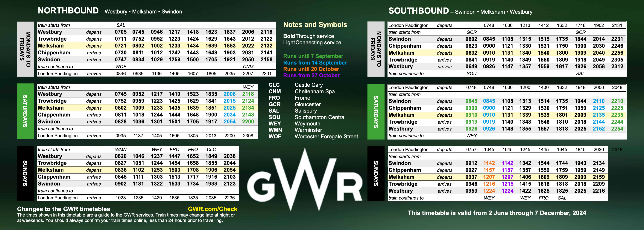The image size is (644, 230).
Task: Click the NORTHBOUND heading
Action: 68,11
